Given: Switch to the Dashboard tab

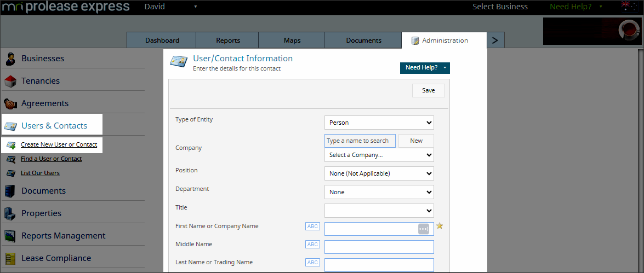Looking at the screenshot, I should (x=162, y=40).
